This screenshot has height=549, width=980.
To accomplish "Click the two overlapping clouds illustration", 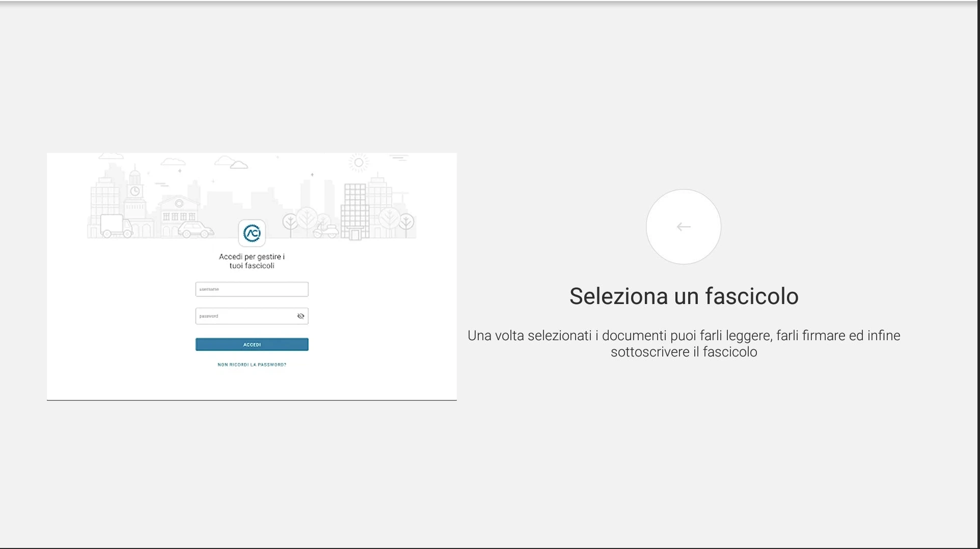I will (231, 163).
